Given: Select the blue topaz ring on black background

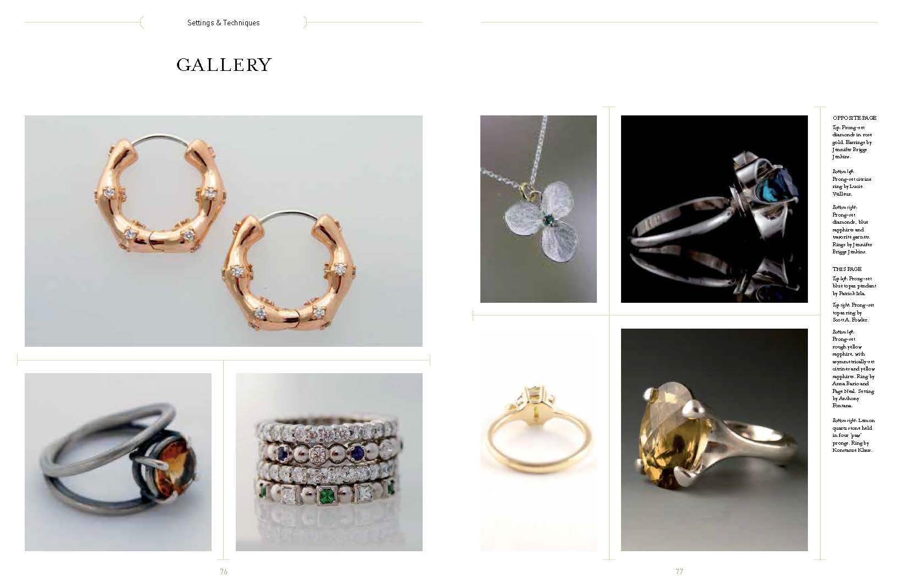Looking at the screenshot, I should tap(714, 209).
